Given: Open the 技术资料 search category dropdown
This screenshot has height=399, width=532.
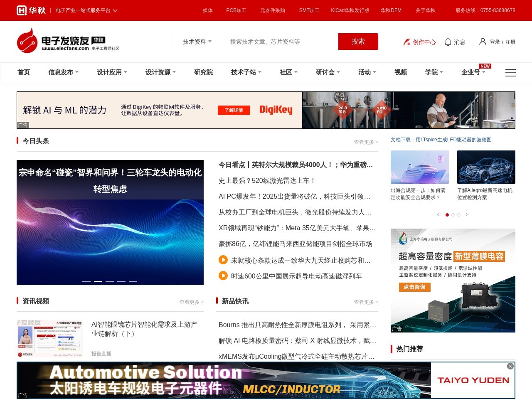Looking at the screenshot, I should pyautogui.click(x=196, y=42).
